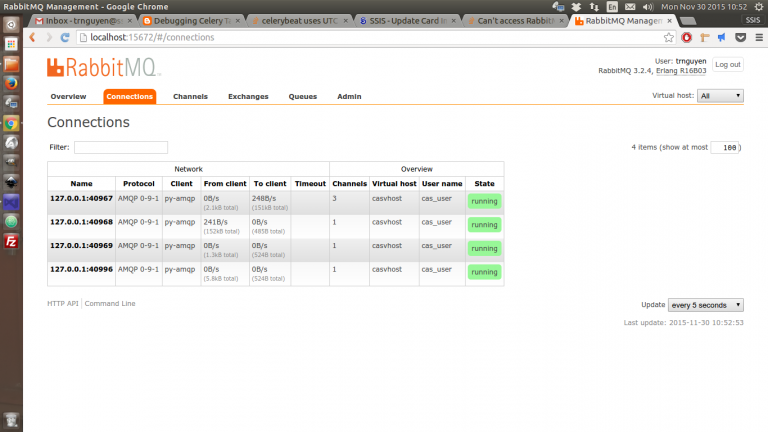Sort by the Channels column header
This screenshot has width=768, height=432.
click(349, 184)
